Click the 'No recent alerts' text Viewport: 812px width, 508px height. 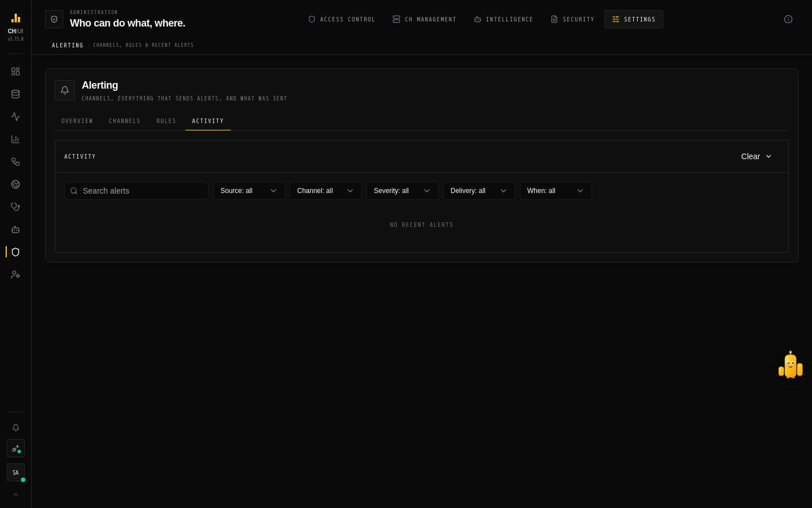click(422, 225)
